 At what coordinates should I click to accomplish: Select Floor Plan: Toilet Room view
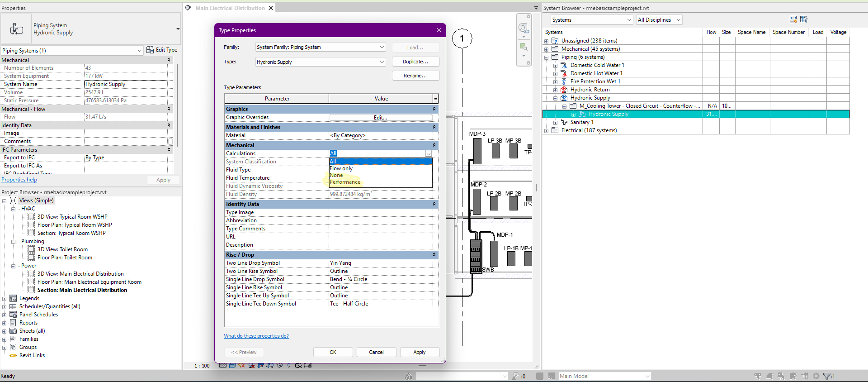click(x=65, y=258)
